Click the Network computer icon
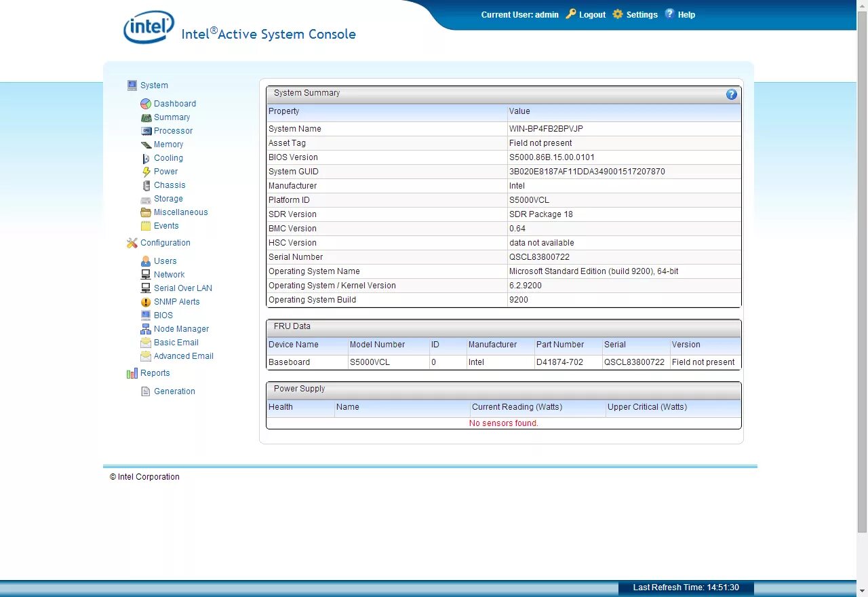Viewport: 868px width, 597px height. (146, 275)
